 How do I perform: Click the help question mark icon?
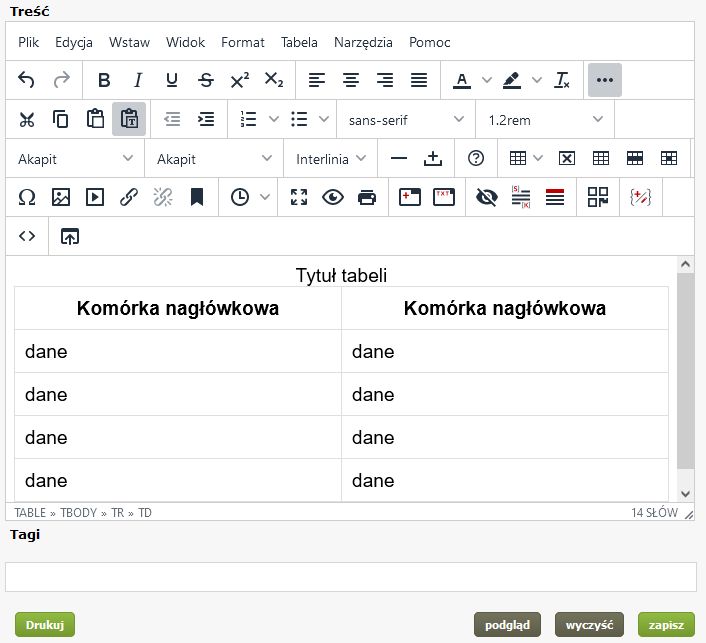(476, 158)
